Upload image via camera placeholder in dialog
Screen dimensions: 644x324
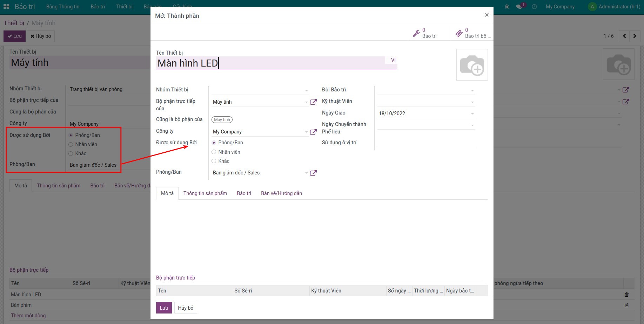(x=472, y=65)
